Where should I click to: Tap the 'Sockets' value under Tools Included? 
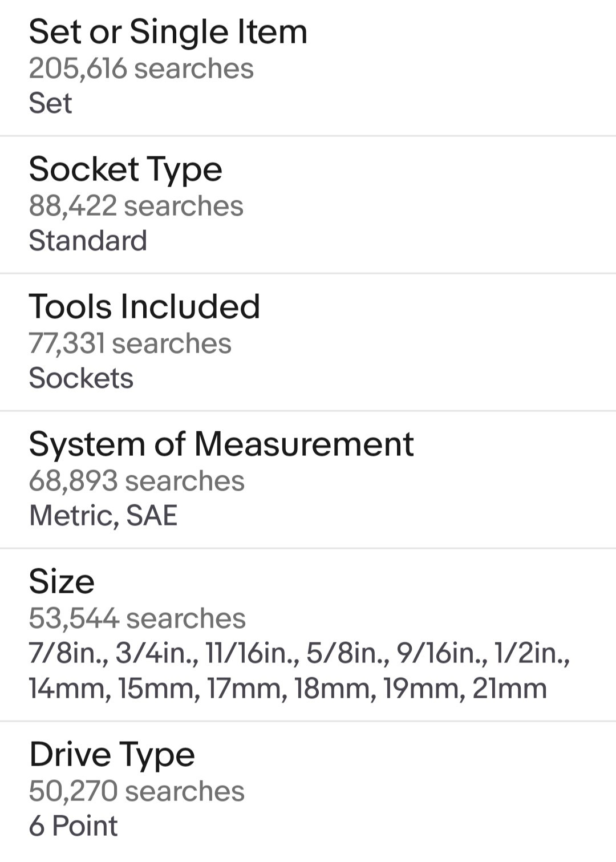tap(81, 378)
